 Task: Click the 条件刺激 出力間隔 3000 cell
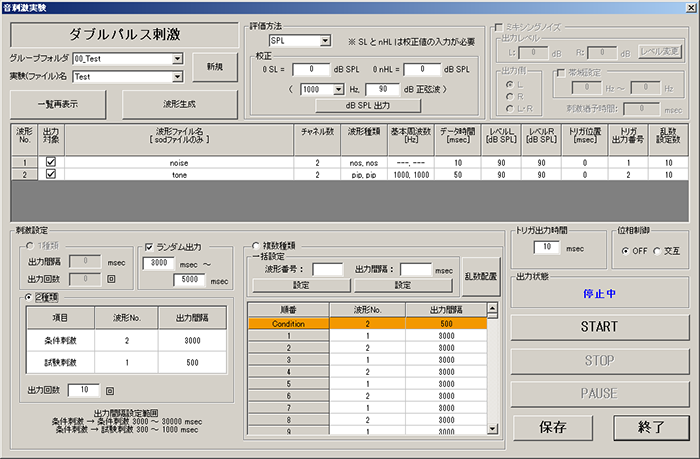point(192,341)
